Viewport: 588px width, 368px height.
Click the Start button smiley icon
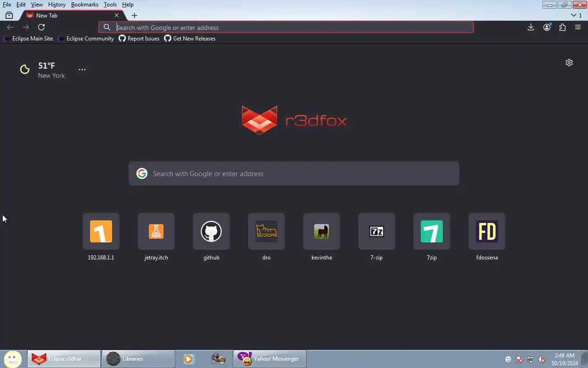[13, 359]
